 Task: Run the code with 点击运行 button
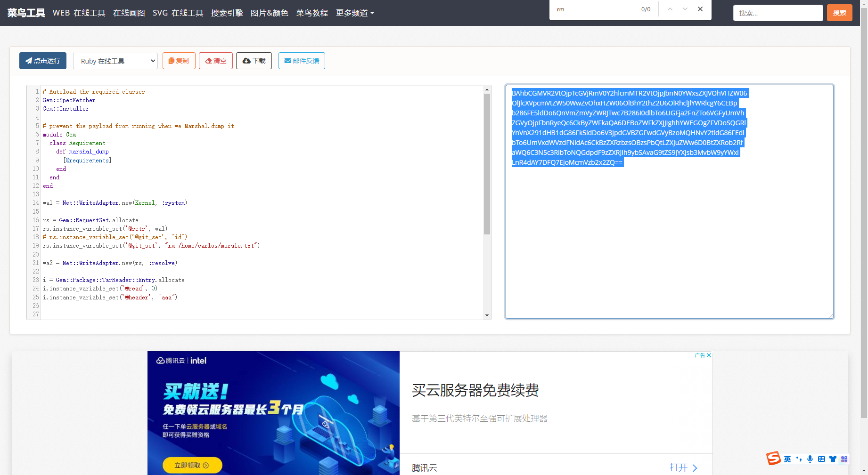[x=43, y=61]
